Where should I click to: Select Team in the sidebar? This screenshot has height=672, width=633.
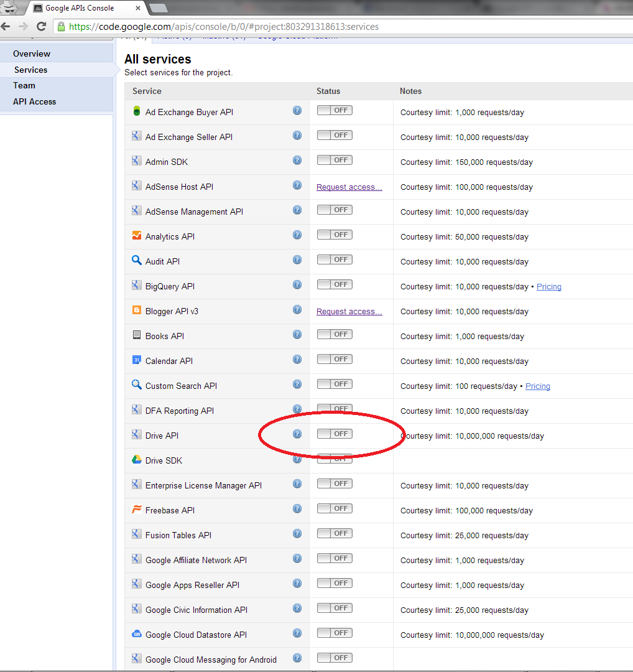pos(24,85)
